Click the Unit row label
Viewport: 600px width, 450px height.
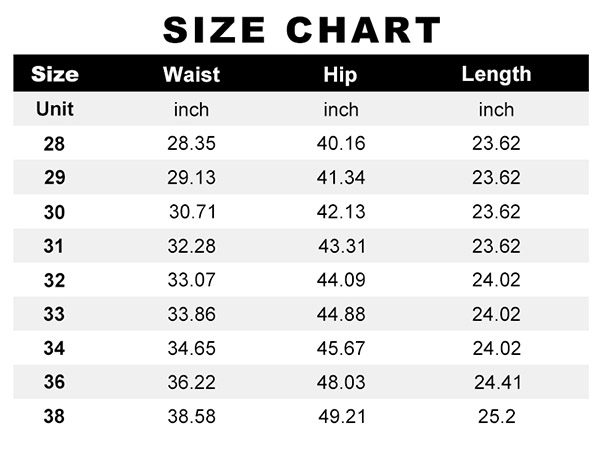tap(55, 109)
